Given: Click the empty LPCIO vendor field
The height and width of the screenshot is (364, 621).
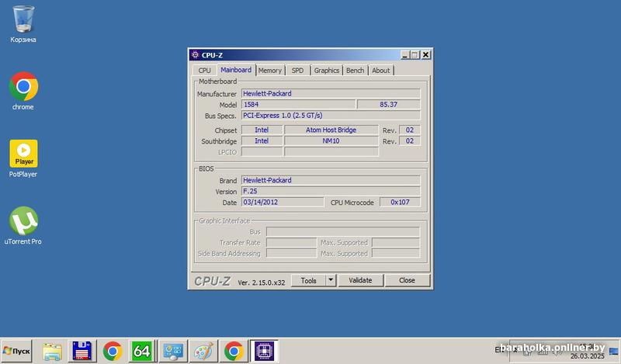Looking at the screenshot, I should coord(262,151).
